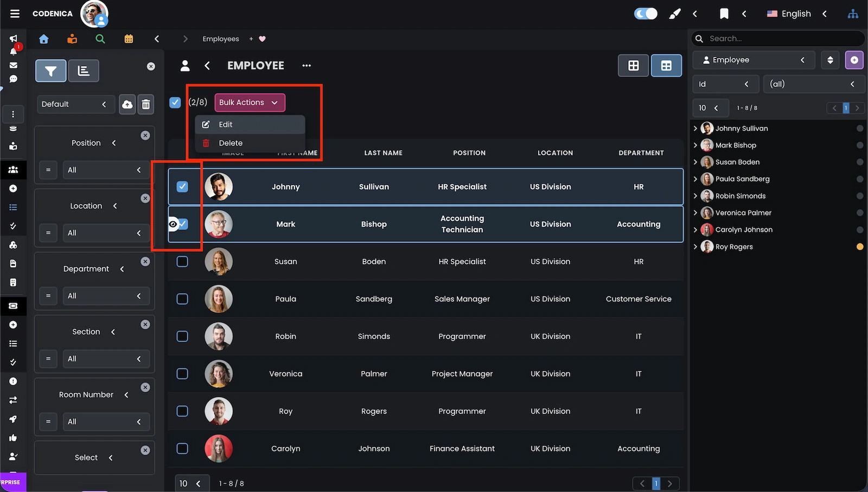The image size is (868, 492).
Task: Click the purple add-record button in right panel
Action: tap(854, 60)
